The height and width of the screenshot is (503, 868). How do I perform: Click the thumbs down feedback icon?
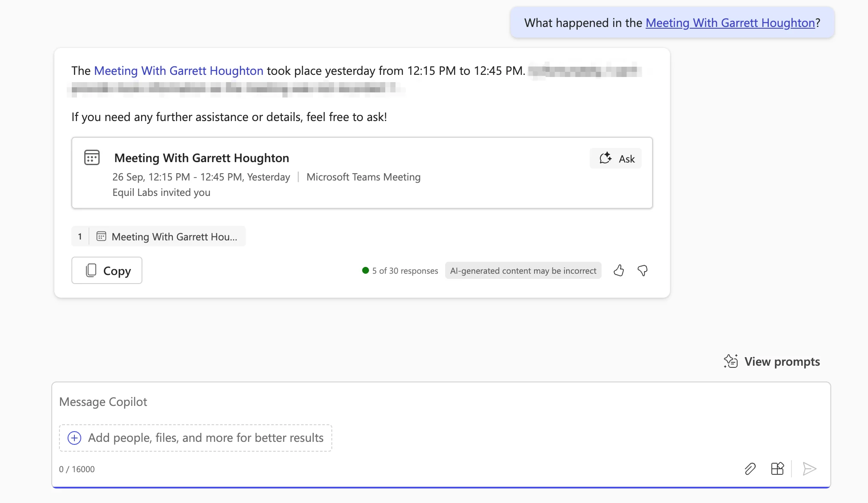(642, 270)
